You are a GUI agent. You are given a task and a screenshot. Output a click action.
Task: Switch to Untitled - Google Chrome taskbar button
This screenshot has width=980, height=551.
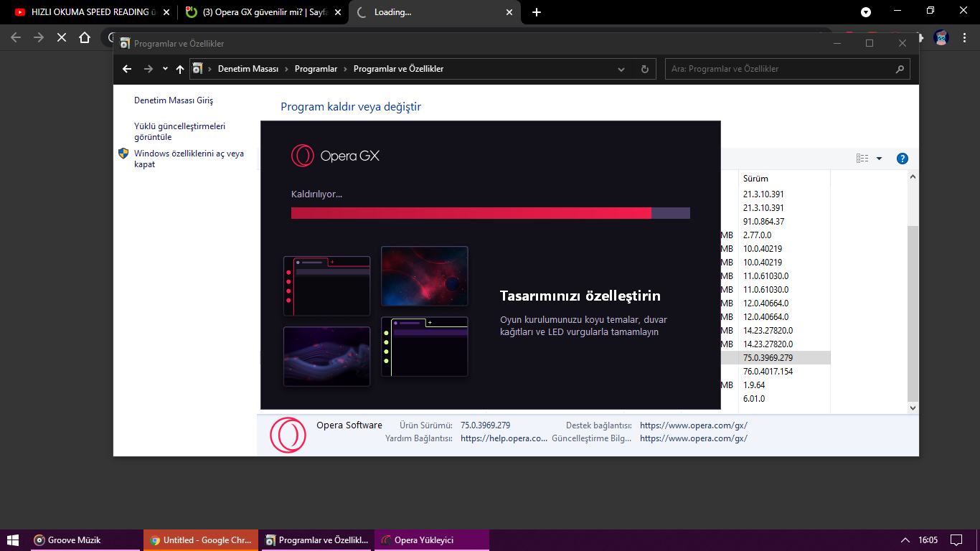coord(201,540)
